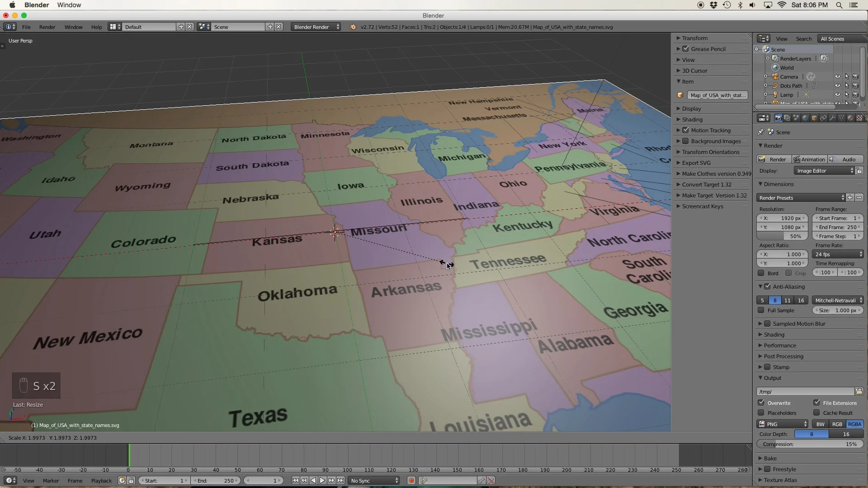Open the Render menu in header
Screen dimensions: 868x488
coord(47,27)
